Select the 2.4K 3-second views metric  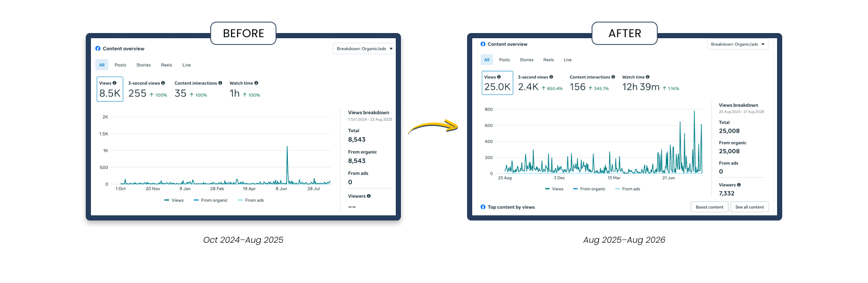click(540, 83)
